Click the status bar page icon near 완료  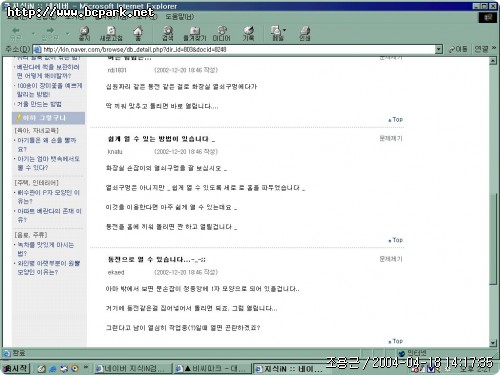pyautogui.click(x=7, y=353)
